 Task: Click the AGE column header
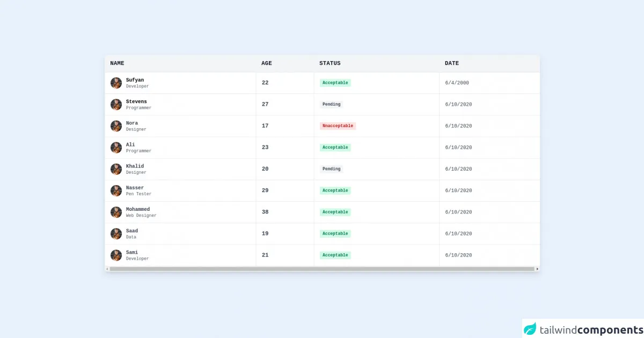[x=267, y=63]
